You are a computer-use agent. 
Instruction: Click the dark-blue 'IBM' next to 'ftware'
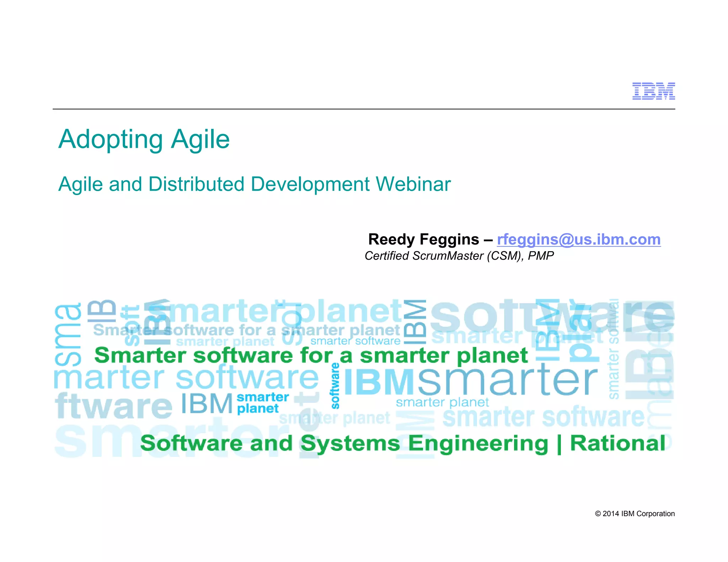(207, 404)
